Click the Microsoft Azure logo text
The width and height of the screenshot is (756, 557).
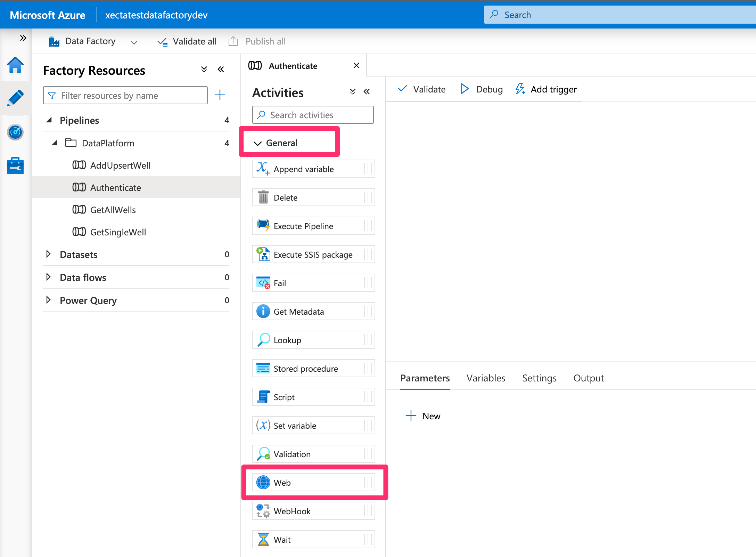click(48, 15)
